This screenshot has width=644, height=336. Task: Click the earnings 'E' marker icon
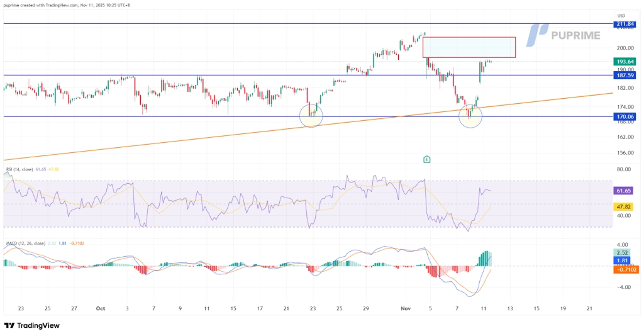click(x=427, y=159)
